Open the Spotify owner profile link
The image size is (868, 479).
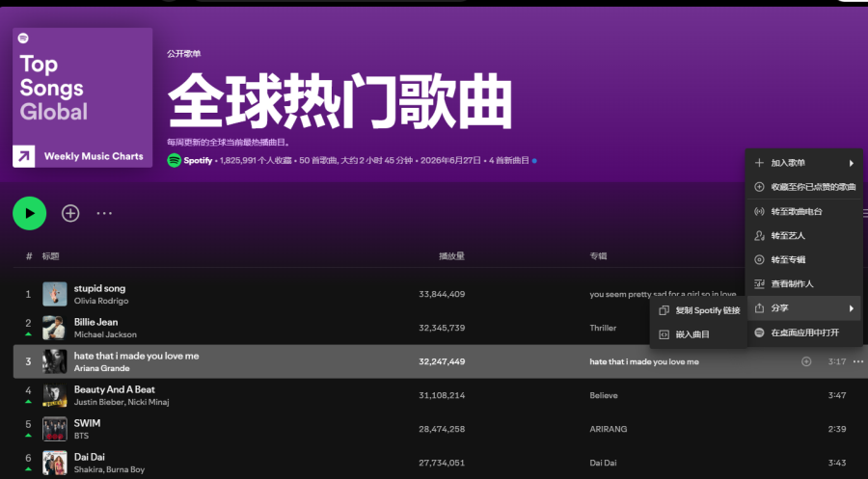[x=198, y=160]
